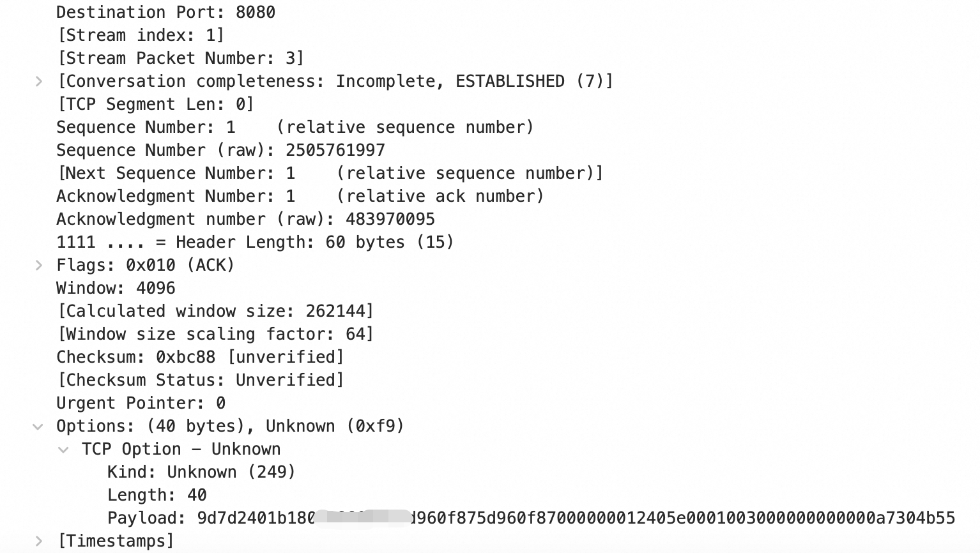This screenshot has height=553, width=980.
Task: Select the Header Length 60 bytes line
Action: (255, 242)
